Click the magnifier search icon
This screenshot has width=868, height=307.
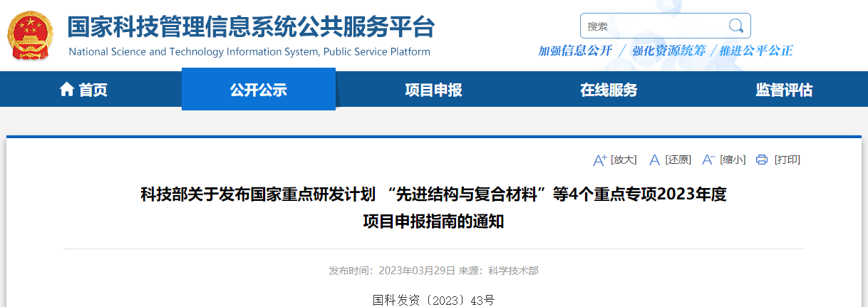point(735,26)
